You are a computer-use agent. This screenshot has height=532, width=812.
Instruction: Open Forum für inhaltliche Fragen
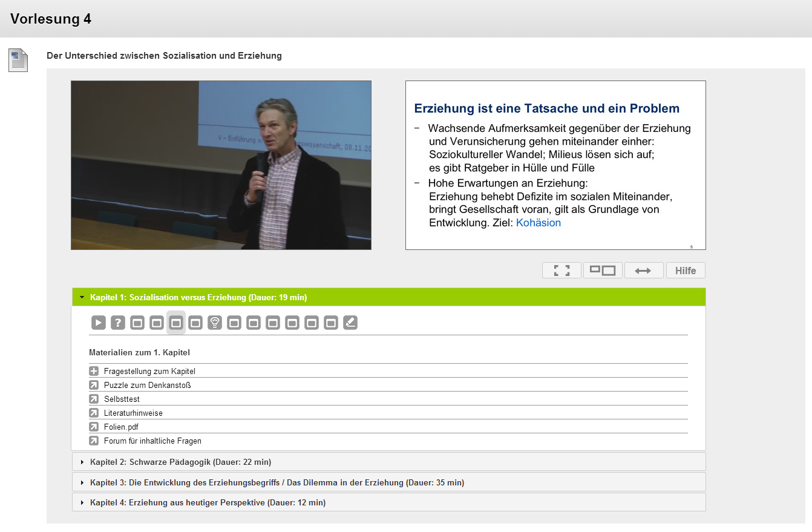pos(152,441)
